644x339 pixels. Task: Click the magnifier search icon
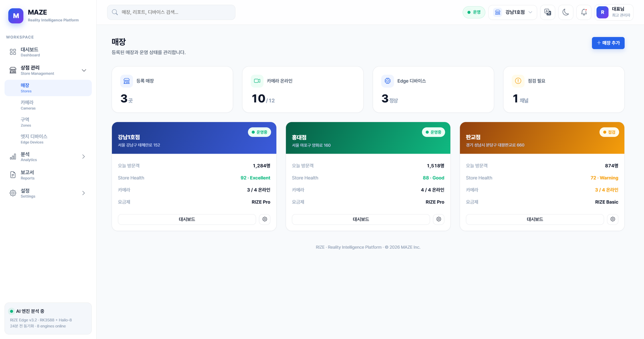pos(115,12)
